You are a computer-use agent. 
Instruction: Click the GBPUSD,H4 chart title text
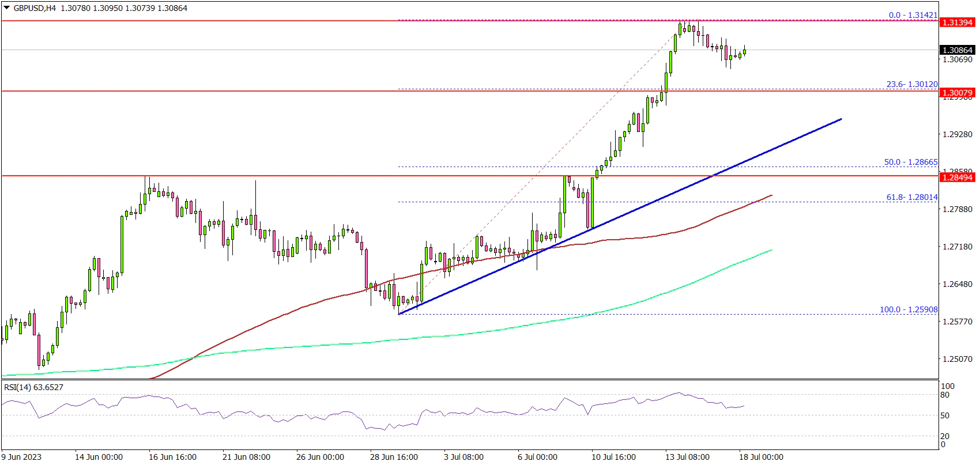35,8
